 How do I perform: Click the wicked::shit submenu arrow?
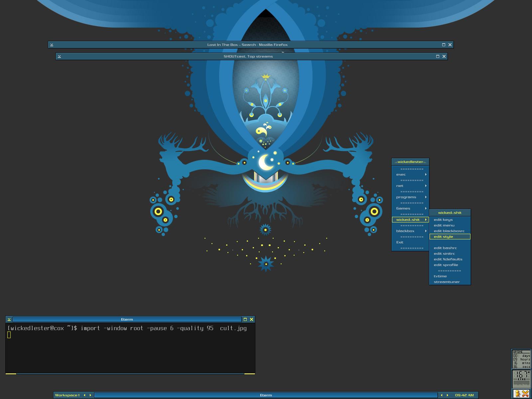426,220
